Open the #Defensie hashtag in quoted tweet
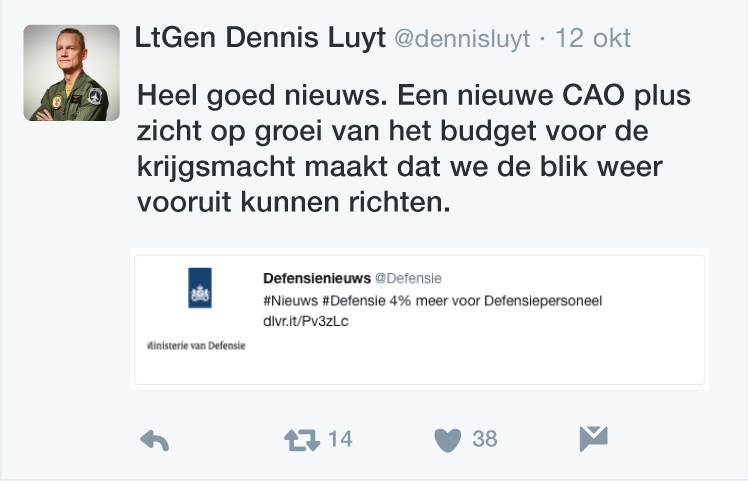The image size is (748, 484). 351,300
